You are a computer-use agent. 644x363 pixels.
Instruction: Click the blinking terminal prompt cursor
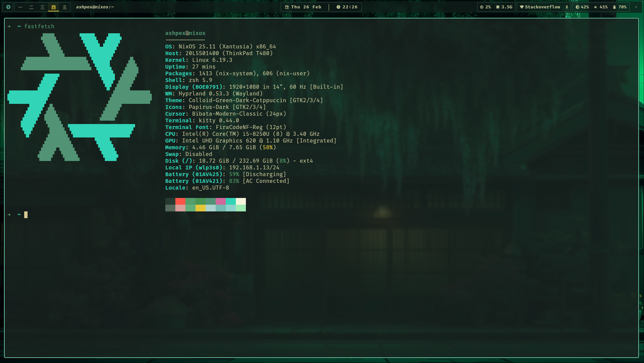(x=26, y=214)
